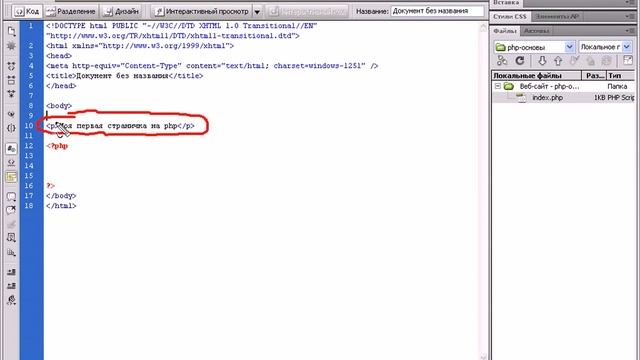640x360 pixels.
Task: Apply a comment to the code
Action: 11,197
